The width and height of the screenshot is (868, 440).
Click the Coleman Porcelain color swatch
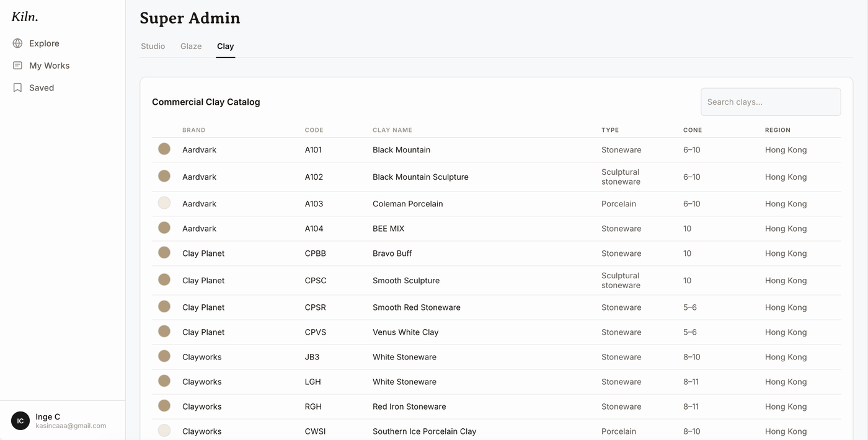tap(164, 203)
